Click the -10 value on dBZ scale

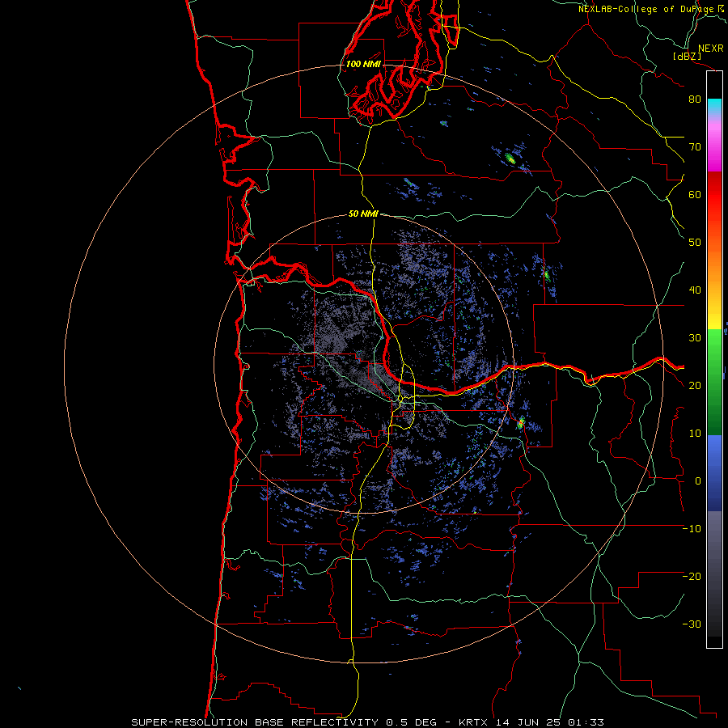click(x=692, y=529)
